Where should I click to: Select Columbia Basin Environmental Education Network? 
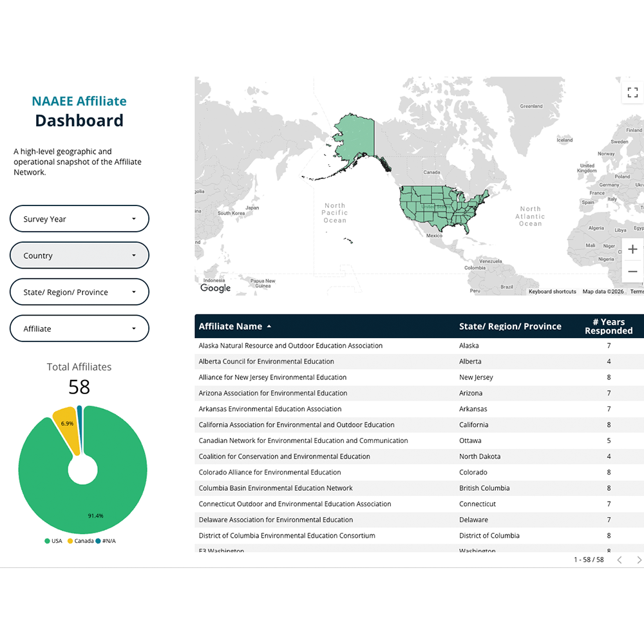pos(276,488)
